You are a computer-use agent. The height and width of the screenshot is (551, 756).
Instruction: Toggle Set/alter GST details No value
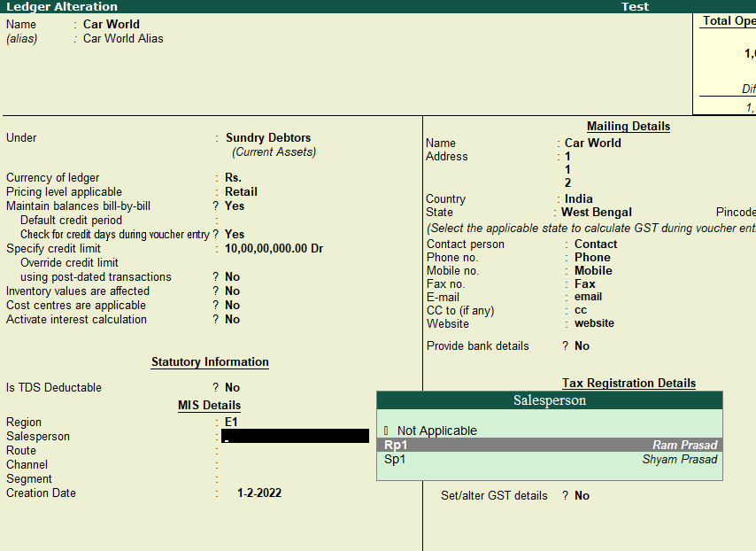click(x=582, y=495)
